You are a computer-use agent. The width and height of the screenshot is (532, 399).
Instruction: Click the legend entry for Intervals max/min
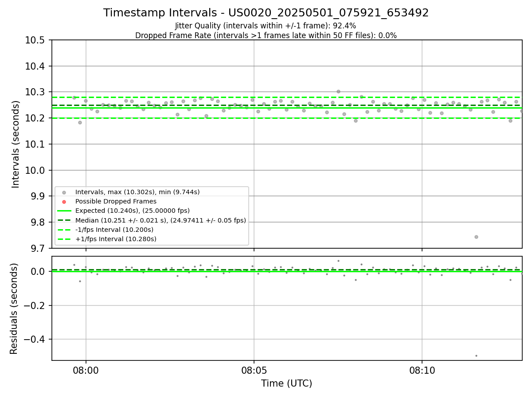(x=137, y=192)
